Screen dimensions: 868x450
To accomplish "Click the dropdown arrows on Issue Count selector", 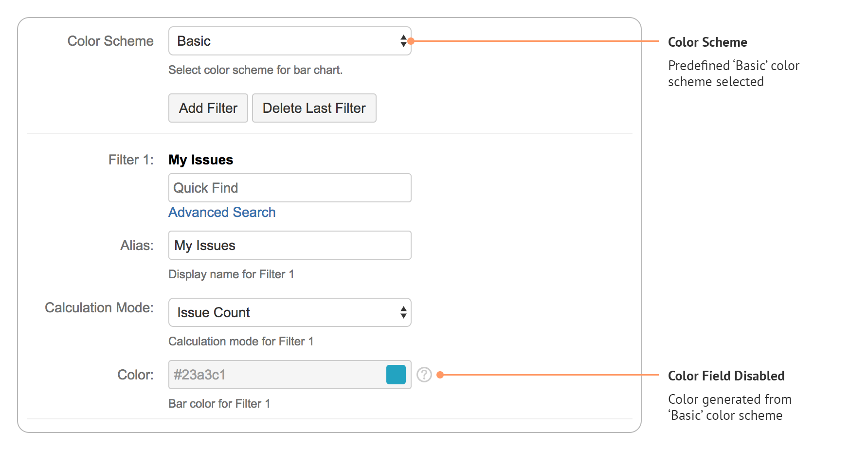I will tap(403, 312).
